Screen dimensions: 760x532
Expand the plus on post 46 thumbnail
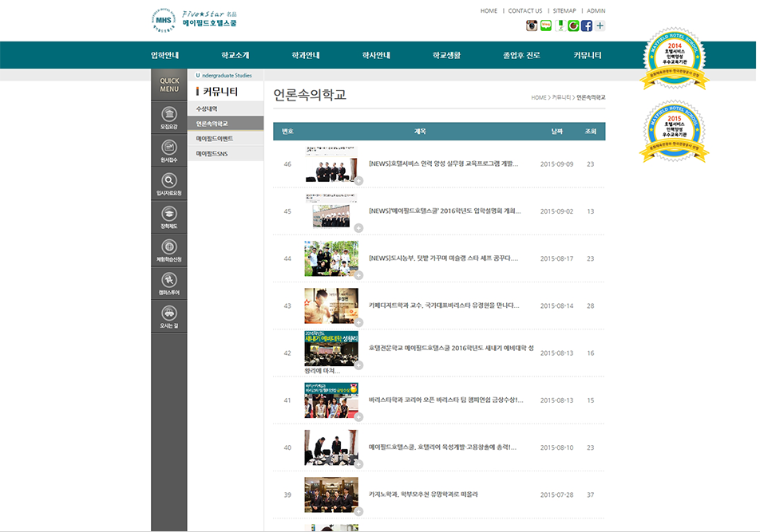[x=358, y=181]
